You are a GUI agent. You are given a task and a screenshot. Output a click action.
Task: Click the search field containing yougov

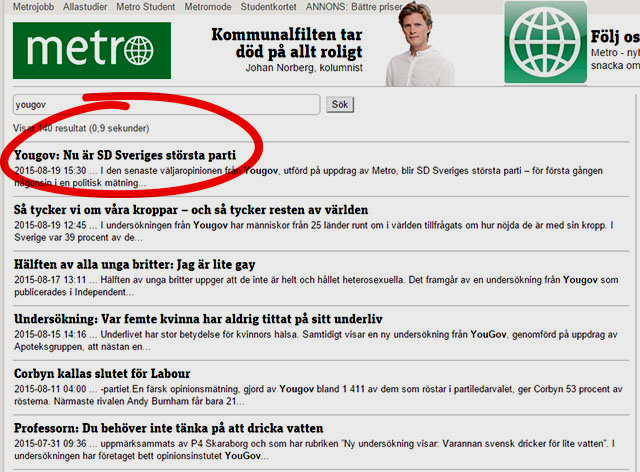click(166, 104)
